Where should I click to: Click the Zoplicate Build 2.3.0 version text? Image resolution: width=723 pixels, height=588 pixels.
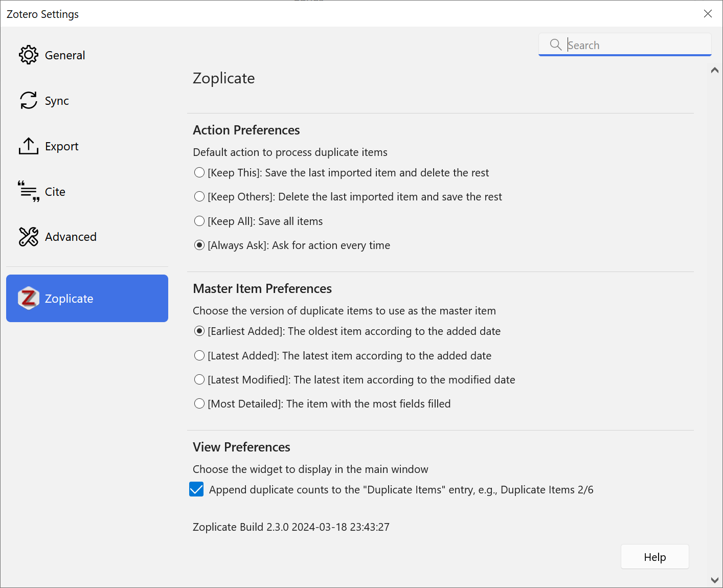tap(291, 527)
